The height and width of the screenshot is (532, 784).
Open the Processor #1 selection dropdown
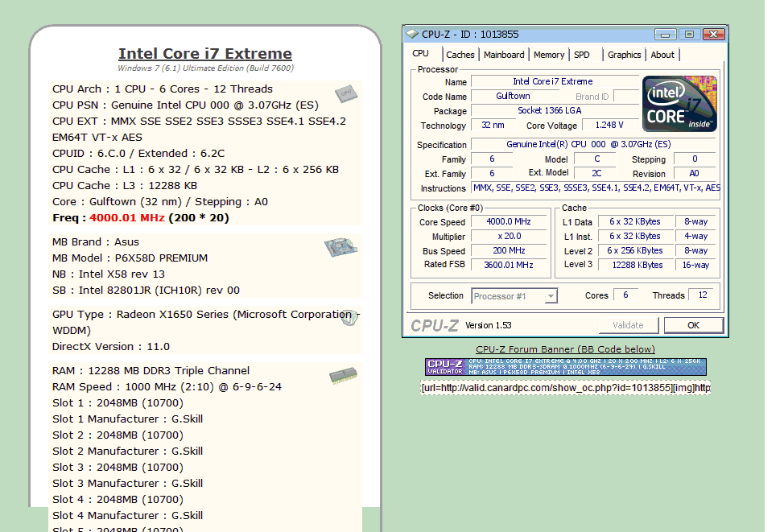[514, 296]
